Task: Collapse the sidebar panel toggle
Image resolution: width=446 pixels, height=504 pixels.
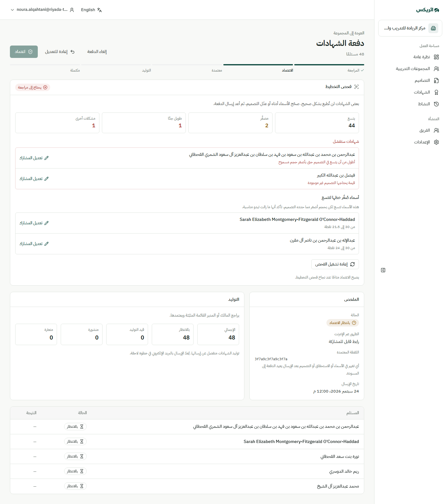Action: point(383,270)
